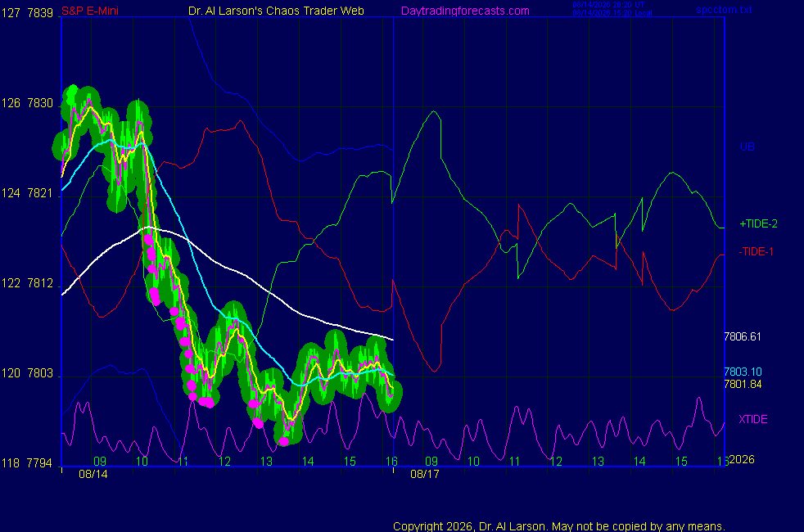Click the 11 hour label of the 08/17 session

(x=515, y=462)
